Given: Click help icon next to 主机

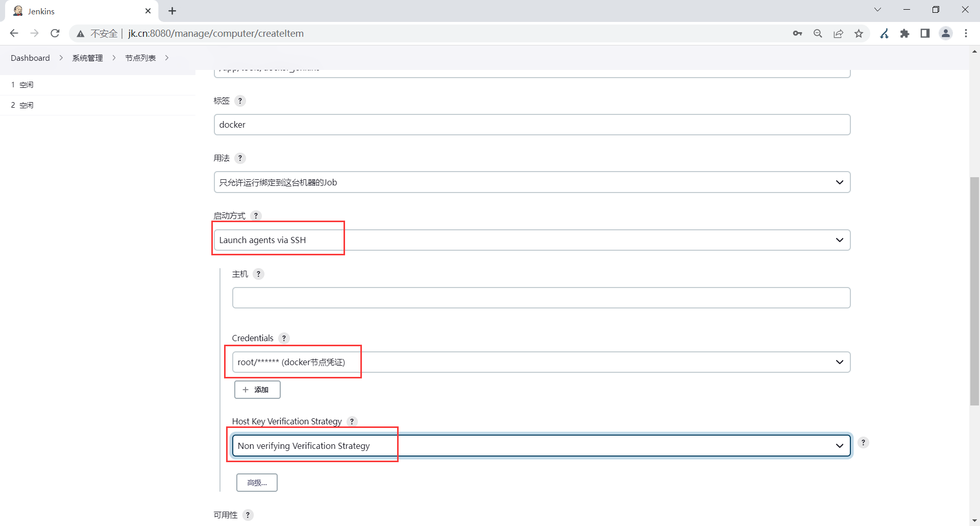Looking at the screenshot, I should click(258, 274).
